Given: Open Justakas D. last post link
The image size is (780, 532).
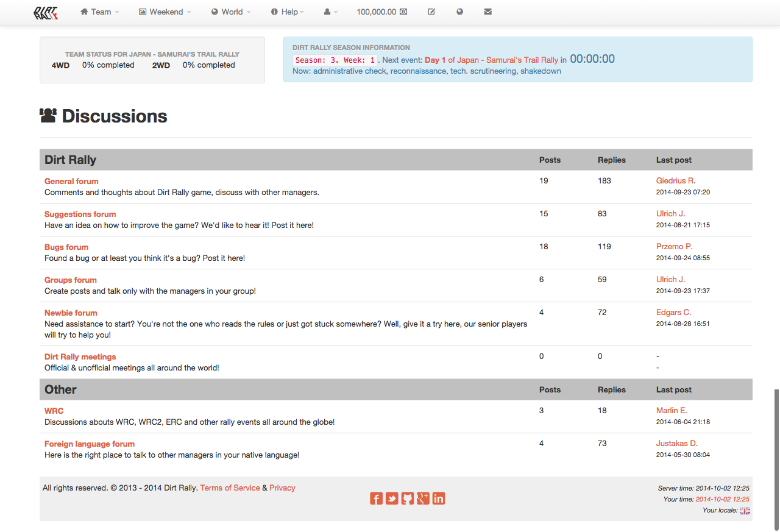Looking at the screenshot, I should tap(676, 443).
